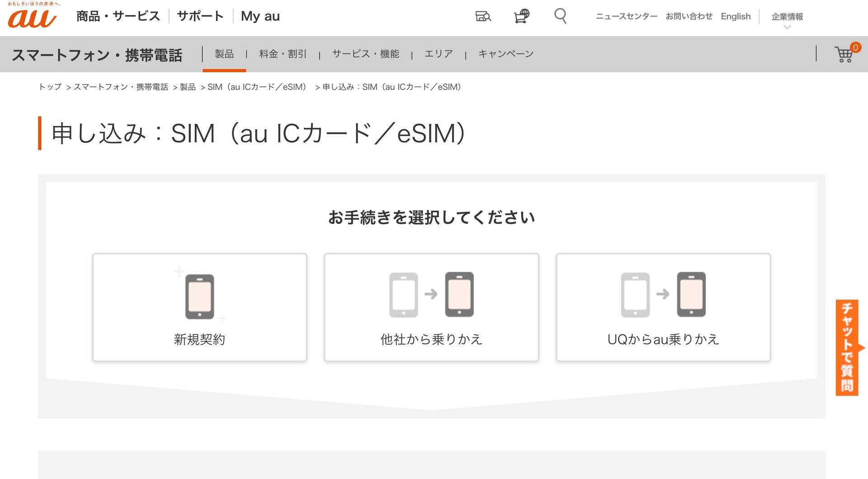Switch to the サービス・機能 tab
Viewport: 868px width, 479px height.
[x=366, y=54]
